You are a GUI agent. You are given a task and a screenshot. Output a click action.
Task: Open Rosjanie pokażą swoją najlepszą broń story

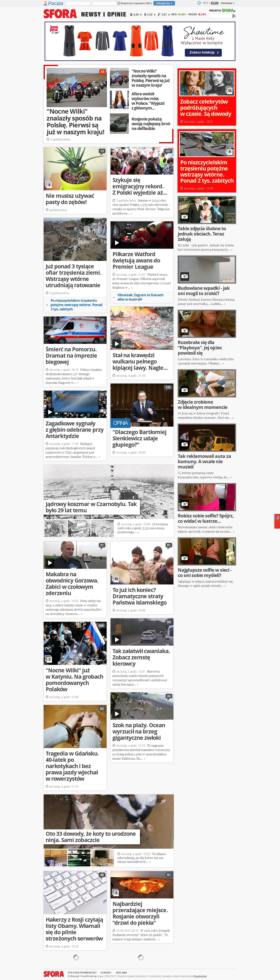pyautogui.click(x=151, y=124)
